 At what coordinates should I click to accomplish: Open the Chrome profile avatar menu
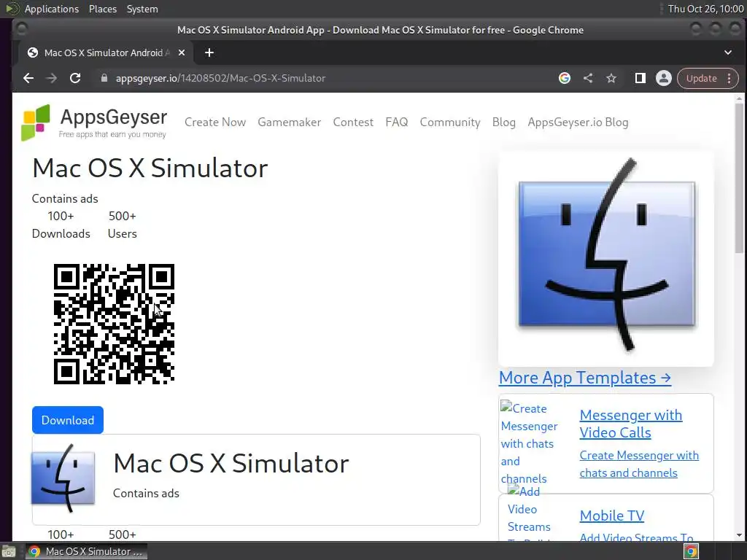[664, 78]
